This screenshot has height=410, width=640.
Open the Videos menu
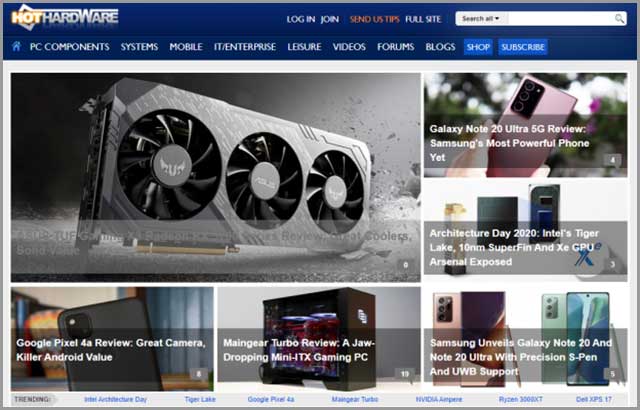pos(349,47)
